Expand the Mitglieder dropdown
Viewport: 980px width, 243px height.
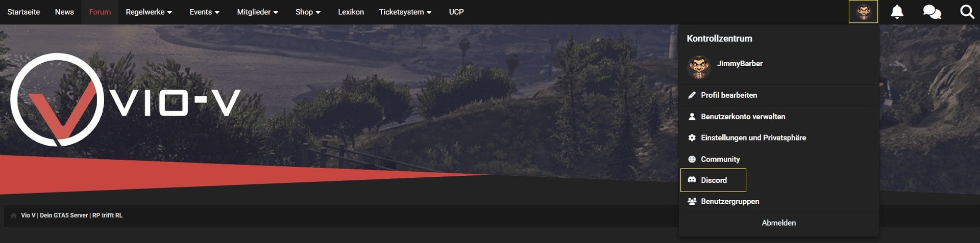click(257, 12)
